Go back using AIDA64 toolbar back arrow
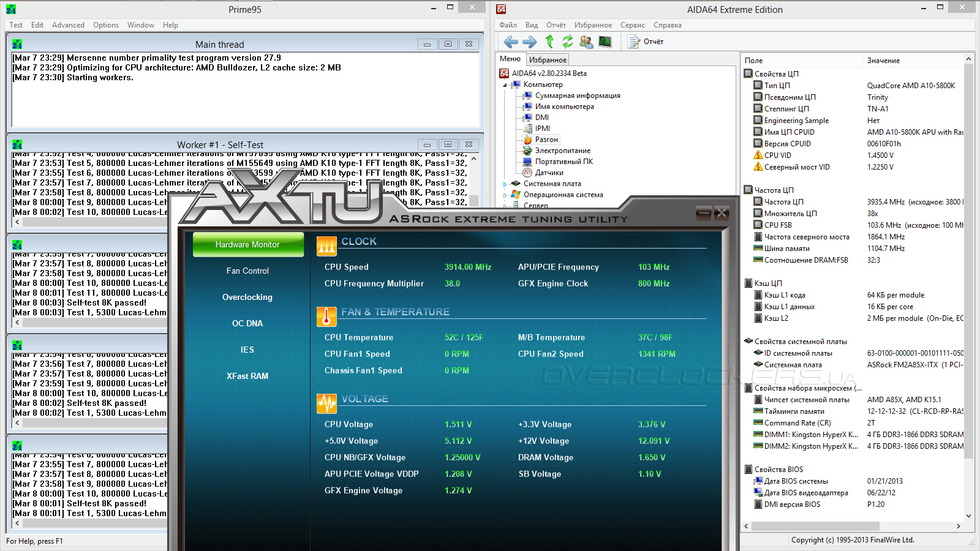This screenshot has width=980, height=551. click(x=511, y=42)
